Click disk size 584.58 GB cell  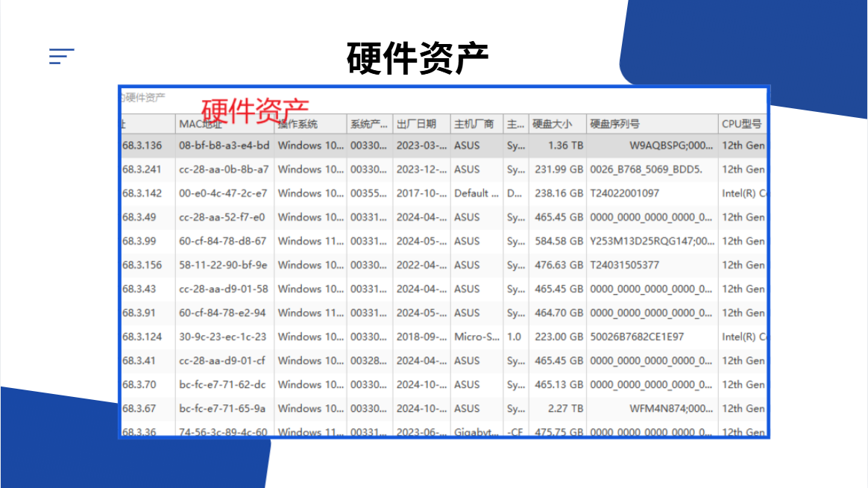pyautogui.click(x=559, y=241)
